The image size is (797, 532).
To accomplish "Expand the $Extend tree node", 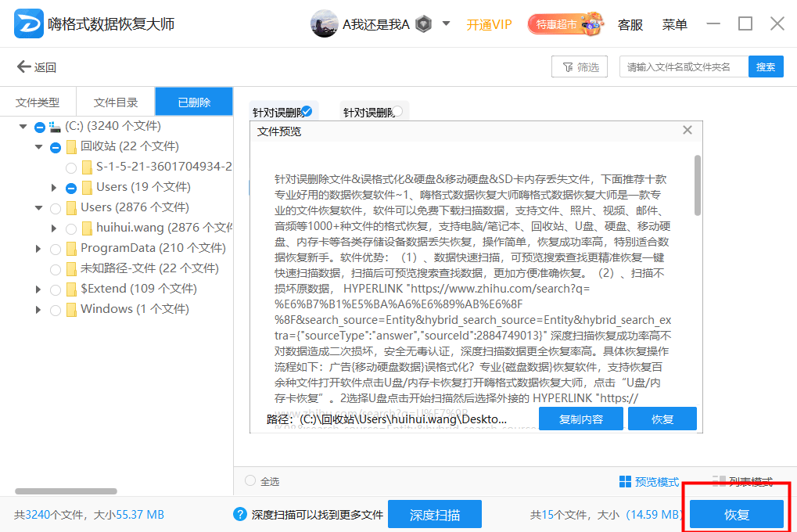I will click(x=38, y=289).
